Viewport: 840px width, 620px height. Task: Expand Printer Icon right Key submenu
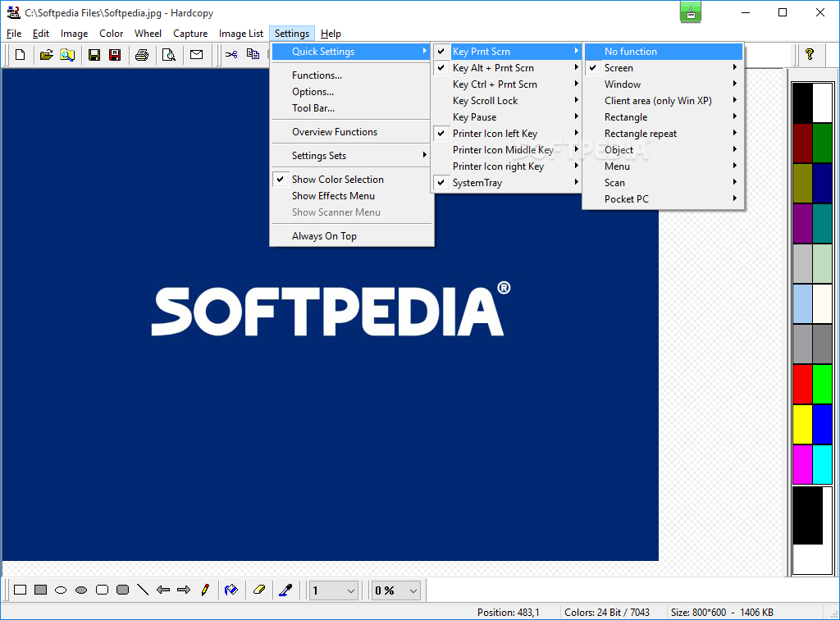click(x=506, y=166)
